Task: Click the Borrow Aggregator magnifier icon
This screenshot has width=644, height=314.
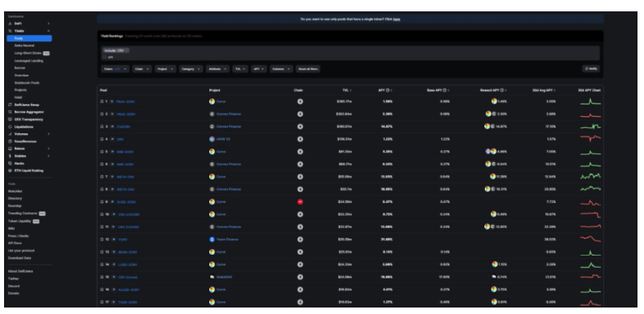Action: point(11,112)
